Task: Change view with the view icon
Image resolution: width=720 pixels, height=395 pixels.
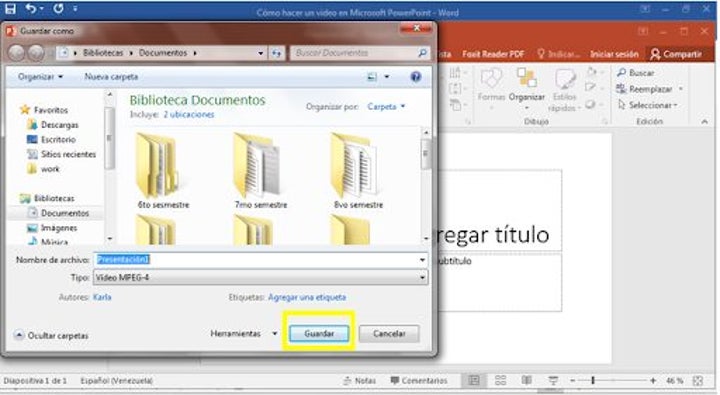Action: pyautogui.click(x=372, y=77)
